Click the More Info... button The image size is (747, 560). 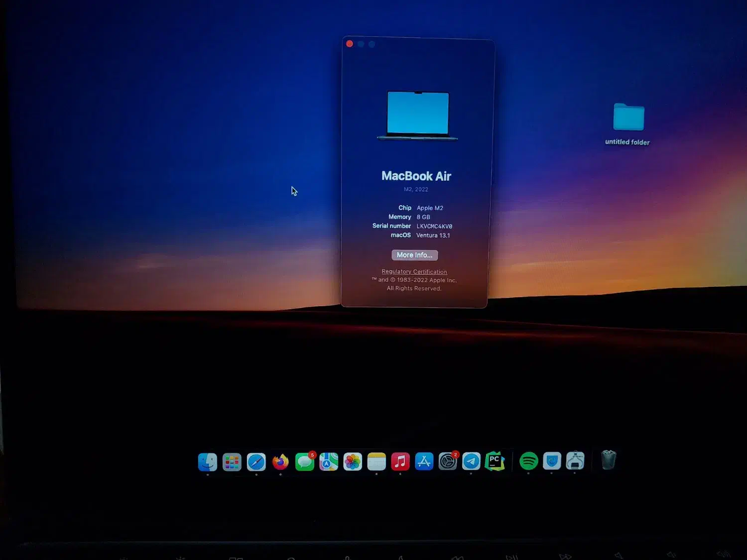coord(414,255)
